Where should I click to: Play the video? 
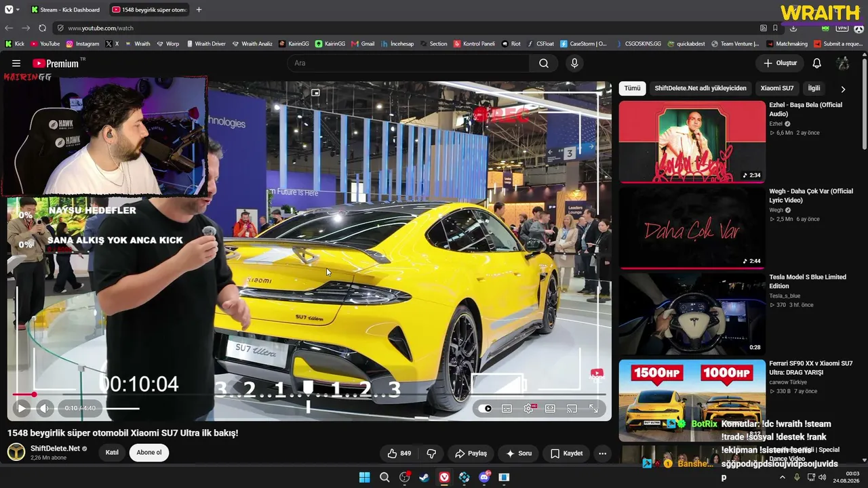tap(22, 408)
